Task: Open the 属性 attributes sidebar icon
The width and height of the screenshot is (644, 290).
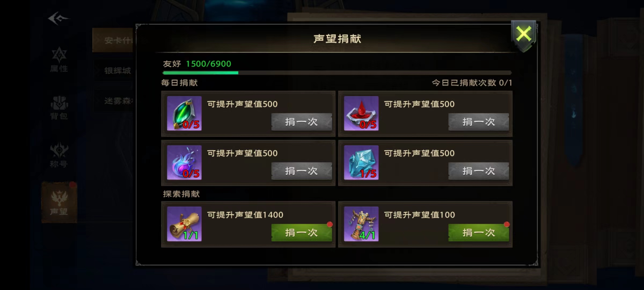Action: coord(59,60)
